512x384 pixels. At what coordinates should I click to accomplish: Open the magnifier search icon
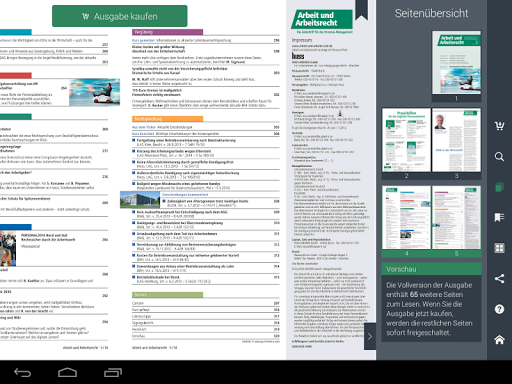coord(499,156)
